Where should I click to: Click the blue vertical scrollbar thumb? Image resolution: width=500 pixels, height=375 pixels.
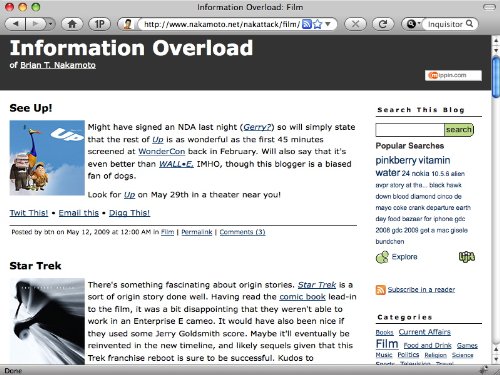[496, 77]
